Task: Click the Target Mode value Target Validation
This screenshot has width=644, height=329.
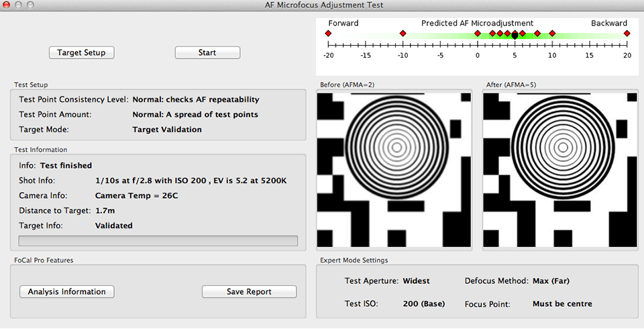Action: [166, 130]
